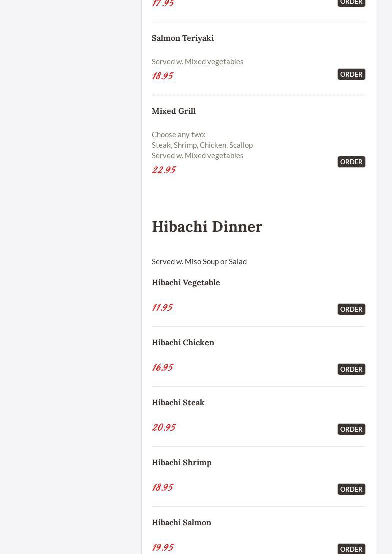Click the Hibachi Vegetable title

tap(186, 282)
